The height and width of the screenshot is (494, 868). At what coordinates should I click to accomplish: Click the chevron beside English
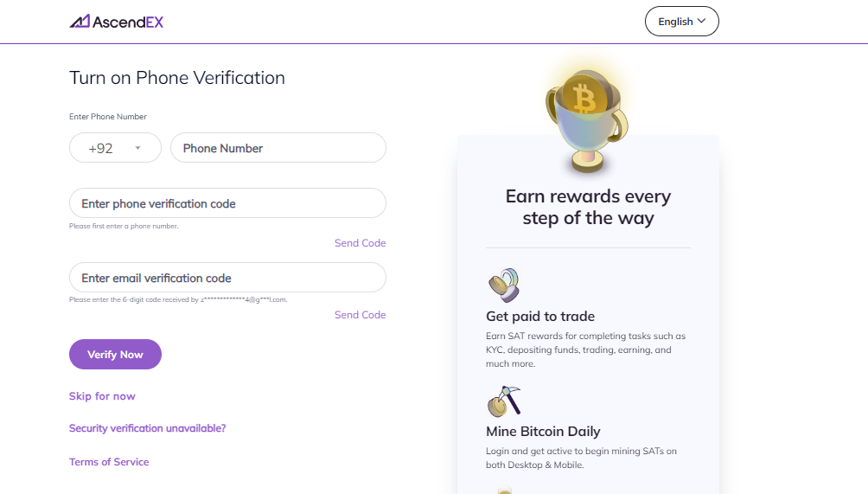tap(701, 21)
